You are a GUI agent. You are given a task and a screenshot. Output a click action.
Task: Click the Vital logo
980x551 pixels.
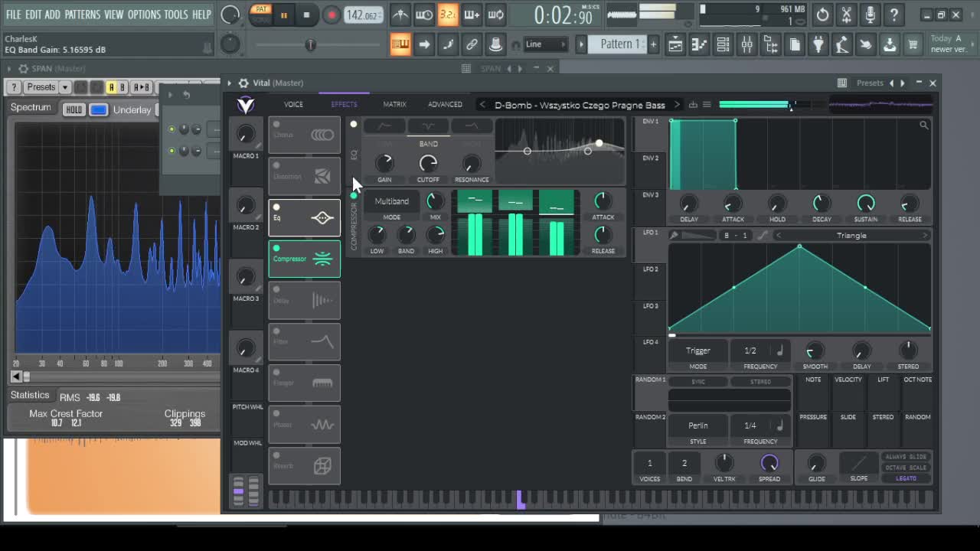246,105
